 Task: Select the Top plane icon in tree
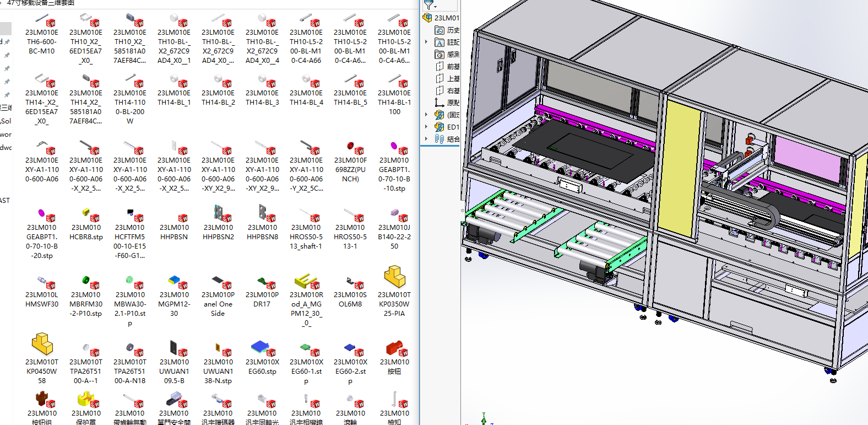point(440,79)
